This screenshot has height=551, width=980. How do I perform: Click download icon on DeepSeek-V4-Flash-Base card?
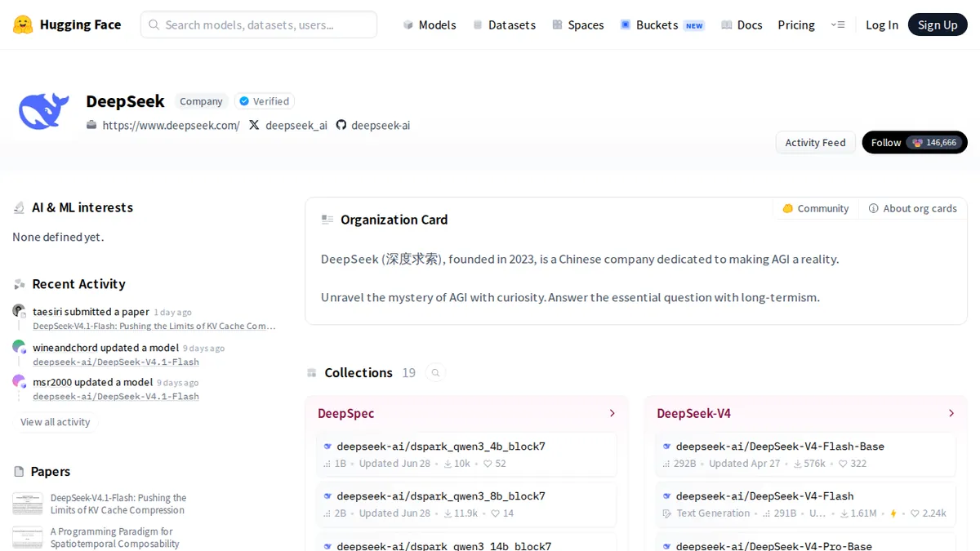point(798,464)
